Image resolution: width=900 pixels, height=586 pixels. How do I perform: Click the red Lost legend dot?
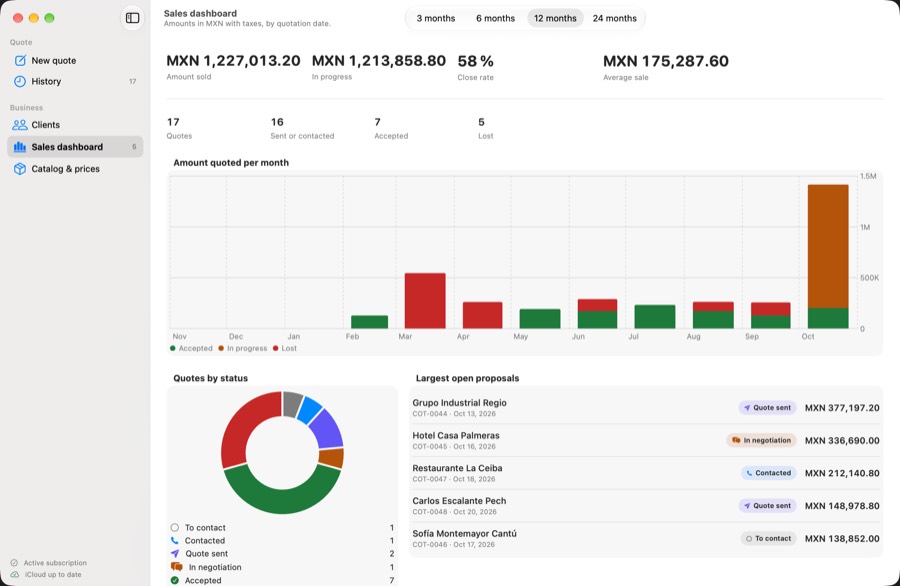pyautogui.click(x=276, y=348)
